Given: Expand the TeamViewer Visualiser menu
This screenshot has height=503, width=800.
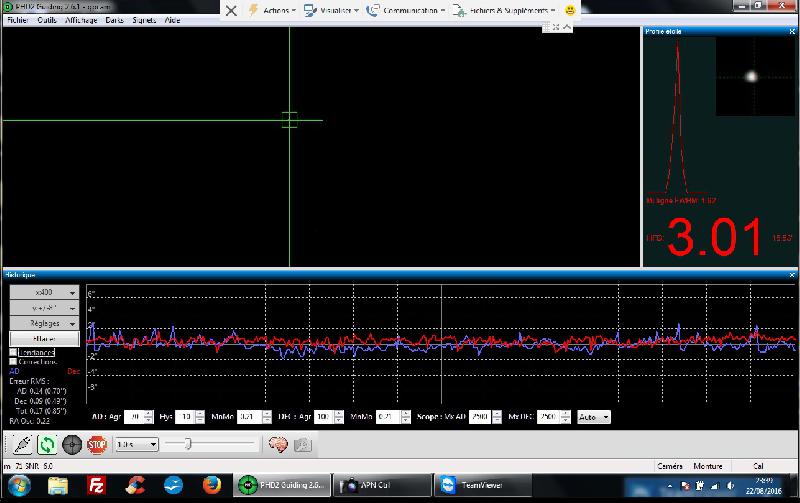Looking at the screenshot, I should (331, 10).
